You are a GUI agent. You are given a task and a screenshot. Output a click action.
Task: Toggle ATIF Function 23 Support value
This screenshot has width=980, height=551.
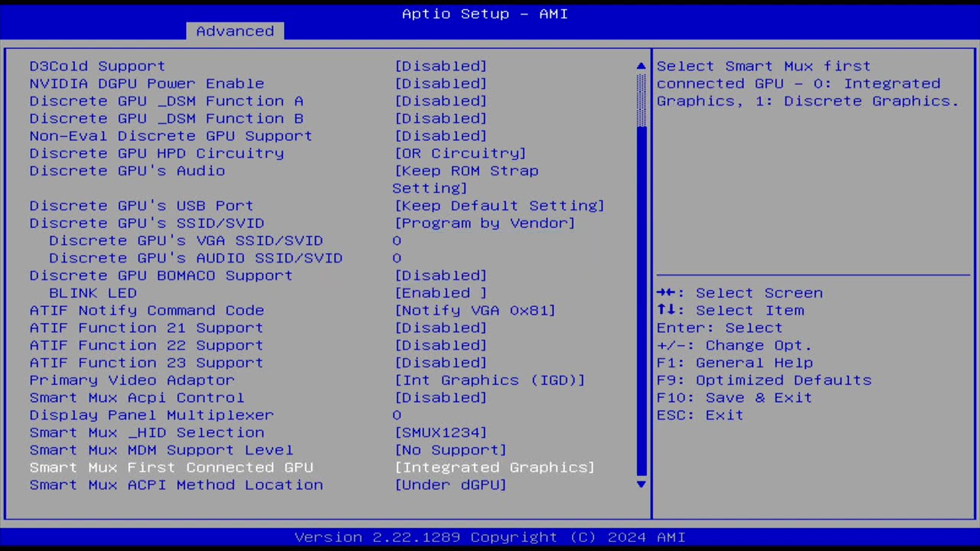(441, 363)
